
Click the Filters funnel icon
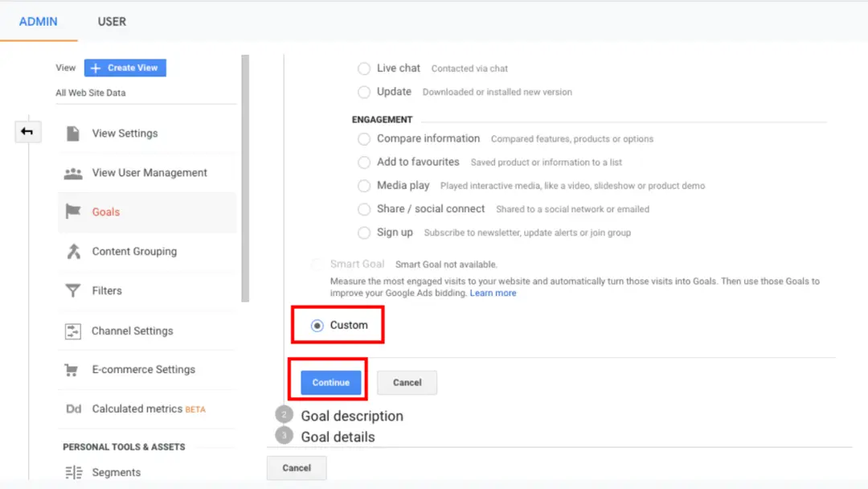pyautogui.click(x=73, y=290)
